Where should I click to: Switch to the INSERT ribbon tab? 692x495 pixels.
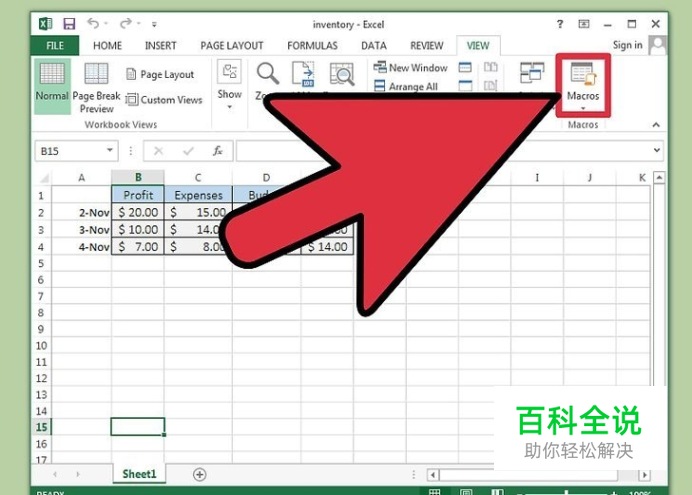pos(161,45)
